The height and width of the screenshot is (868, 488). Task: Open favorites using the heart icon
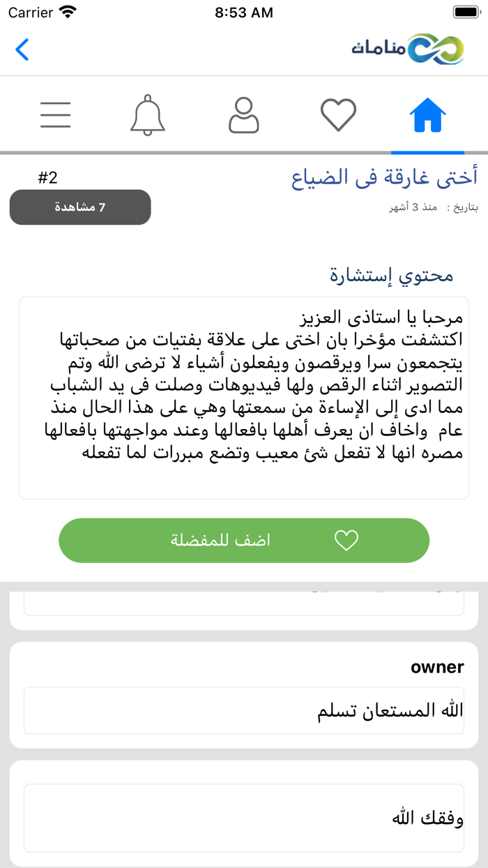tap(338, 114)
